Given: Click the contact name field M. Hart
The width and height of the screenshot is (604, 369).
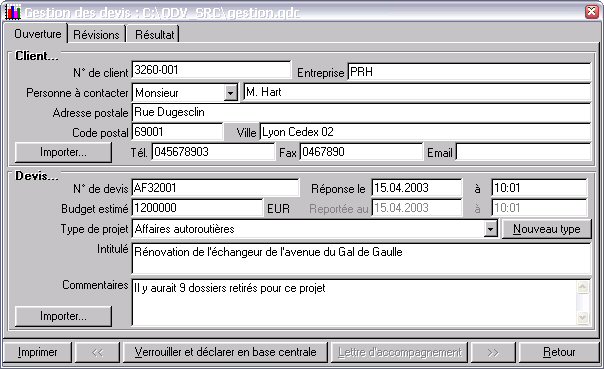Looking at the screenshot, I should [x=417, y=92].
